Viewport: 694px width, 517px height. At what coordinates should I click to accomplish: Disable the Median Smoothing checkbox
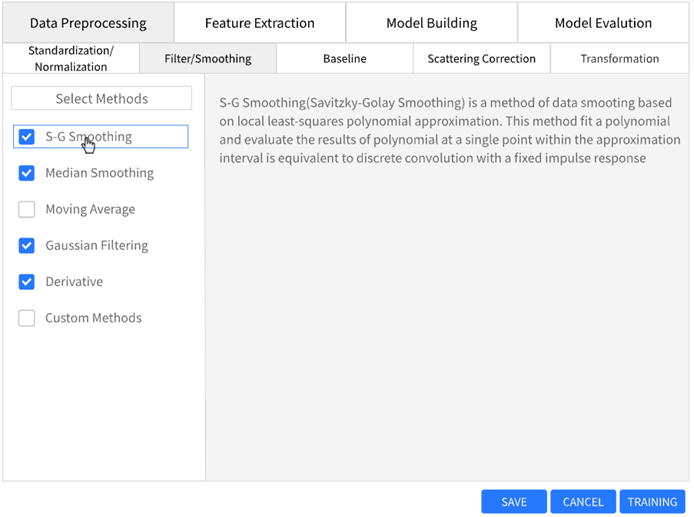27,173
